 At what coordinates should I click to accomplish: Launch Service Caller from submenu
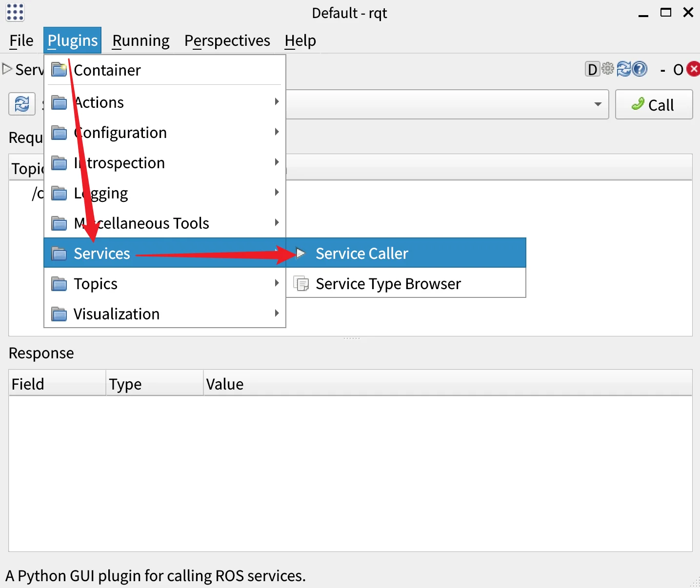click(361, 254)
